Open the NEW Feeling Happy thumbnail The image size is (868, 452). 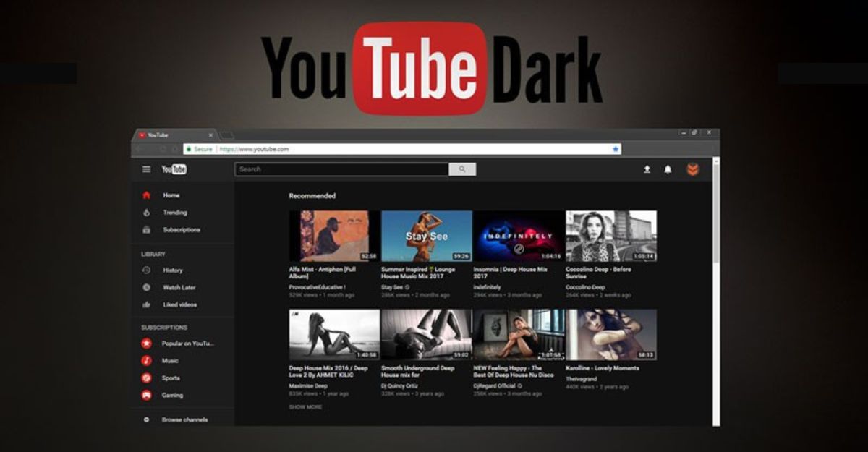[519, 335]
